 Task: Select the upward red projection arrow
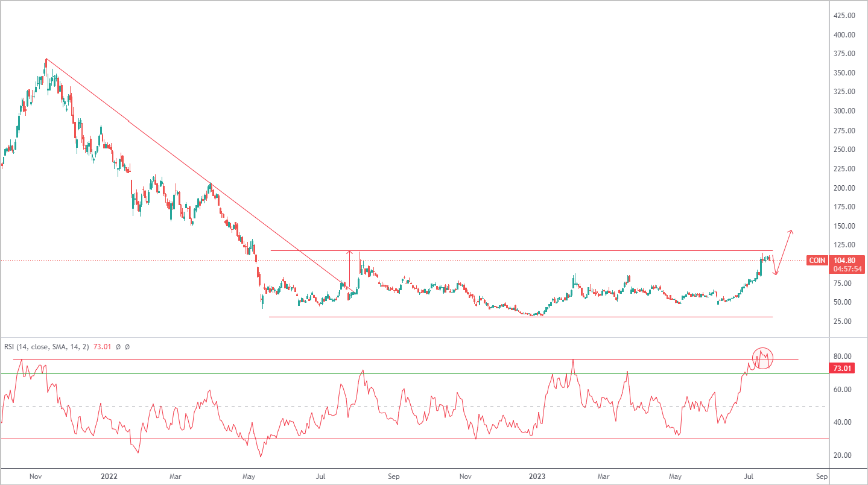click(x=784, y=253)
